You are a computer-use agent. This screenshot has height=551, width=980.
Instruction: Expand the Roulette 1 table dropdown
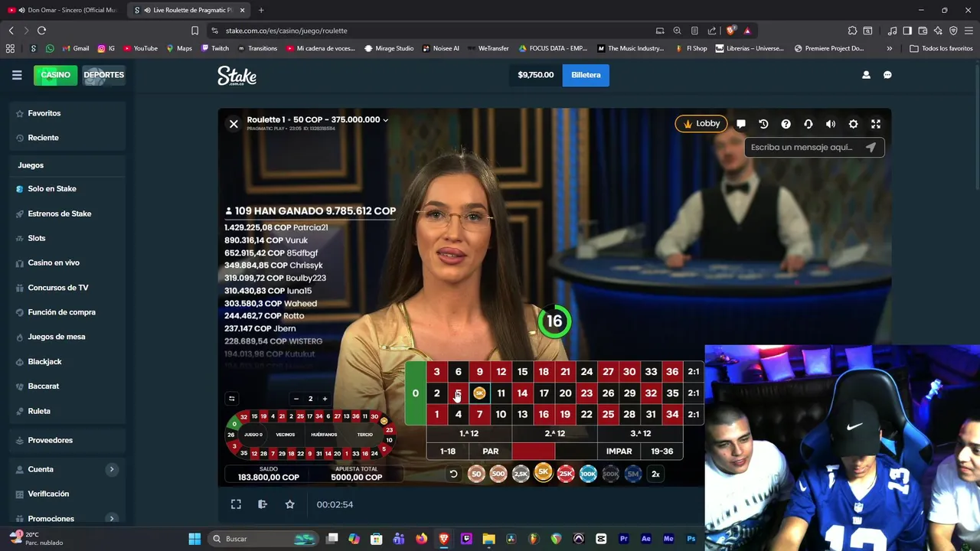point(385,120)
